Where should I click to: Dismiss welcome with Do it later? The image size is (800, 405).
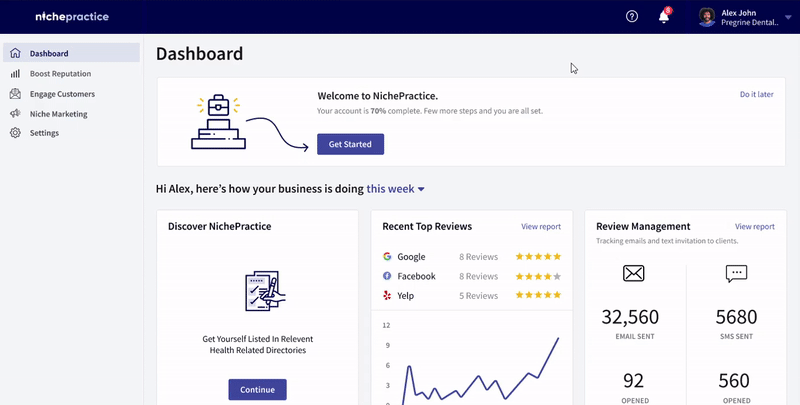[757, 94]
